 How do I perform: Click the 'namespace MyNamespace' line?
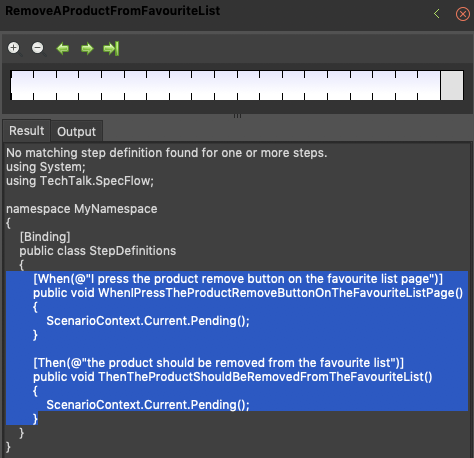pyautogui.click(x=82, y=209)
